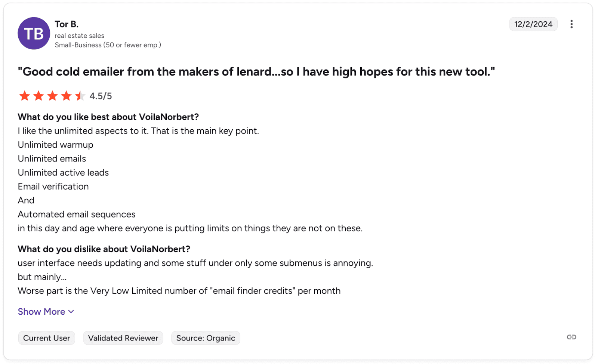This screenshot has height=364, width=598.
Task: Click the 12/2/2024 date badge
Action: tap(533, 24)
